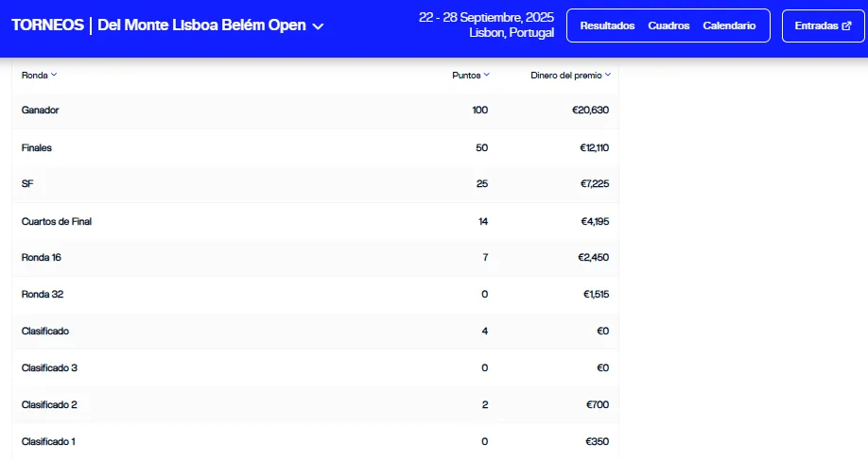Click the 14 points value
This screenshot has height=460, width=868.
(x=483, y=221)
